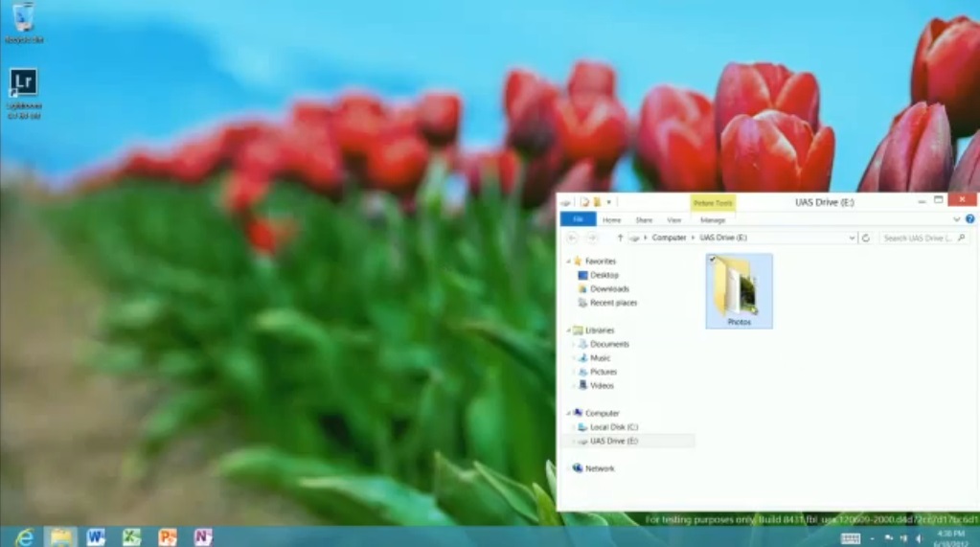This screenshot has width=980, height=547.
Task: Toggle the Photos folder selection checkbox
Action: (x=713, y=259)
